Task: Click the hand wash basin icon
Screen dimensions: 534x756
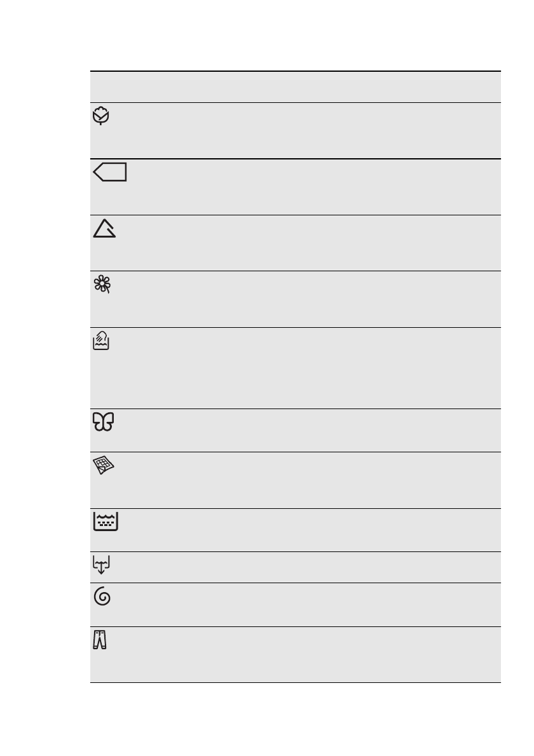Action: point(102,342)
